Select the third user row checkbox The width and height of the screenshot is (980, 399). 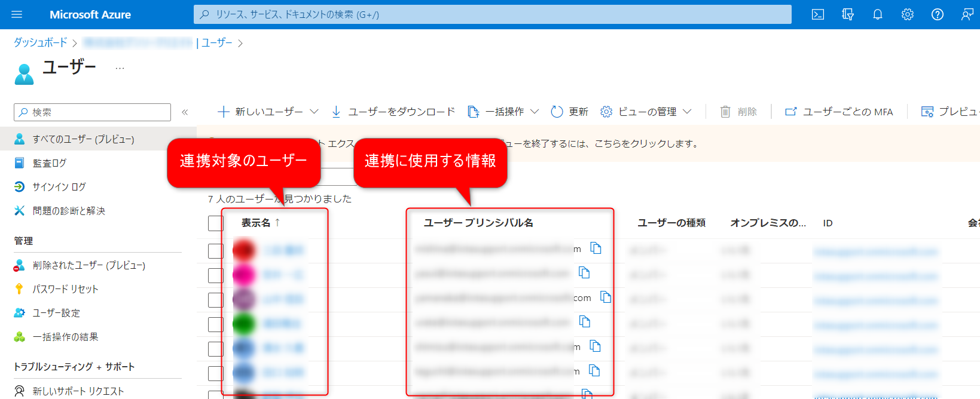click(x=215, y=300)
